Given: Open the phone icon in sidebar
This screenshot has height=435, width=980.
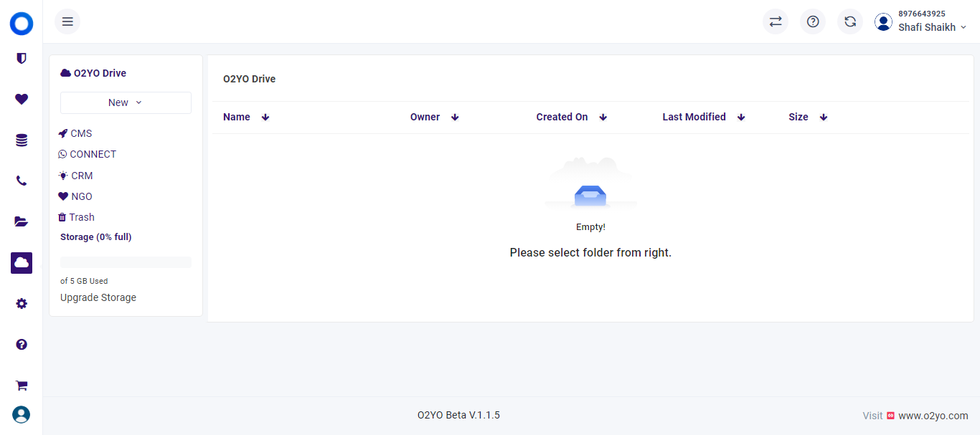Looking at the screenshot, I should point(22,181).
